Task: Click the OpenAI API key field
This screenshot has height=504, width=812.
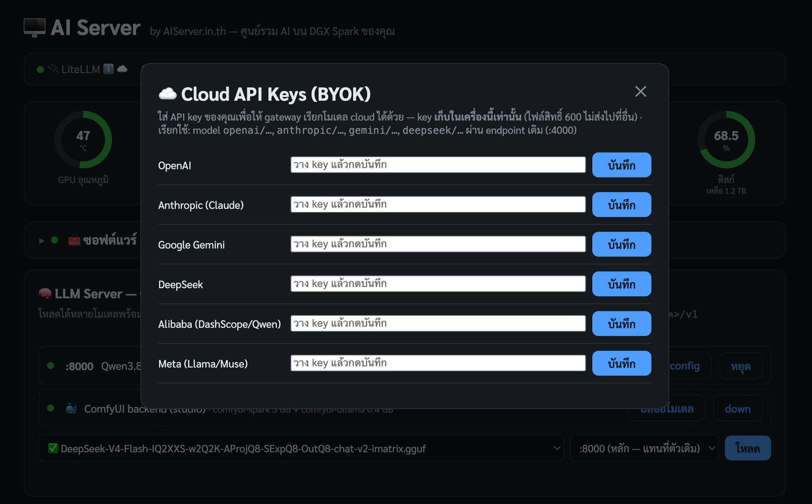Action: point(438,165)
